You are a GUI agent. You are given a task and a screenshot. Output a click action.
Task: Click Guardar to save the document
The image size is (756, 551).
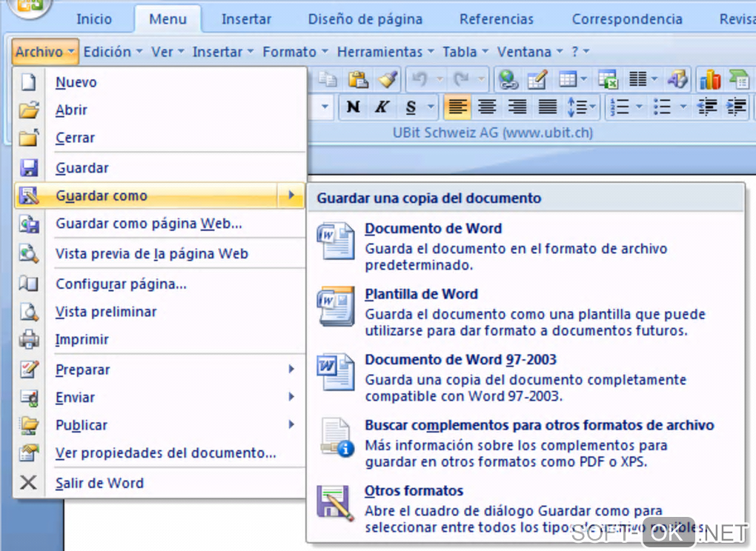(159, 168)
